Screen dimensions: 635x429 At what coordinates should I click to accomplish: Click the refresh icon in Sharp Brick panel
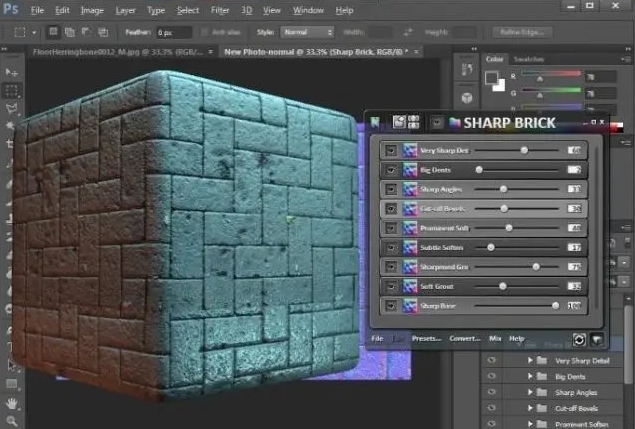pyautogui.click(x=578, y=340)
